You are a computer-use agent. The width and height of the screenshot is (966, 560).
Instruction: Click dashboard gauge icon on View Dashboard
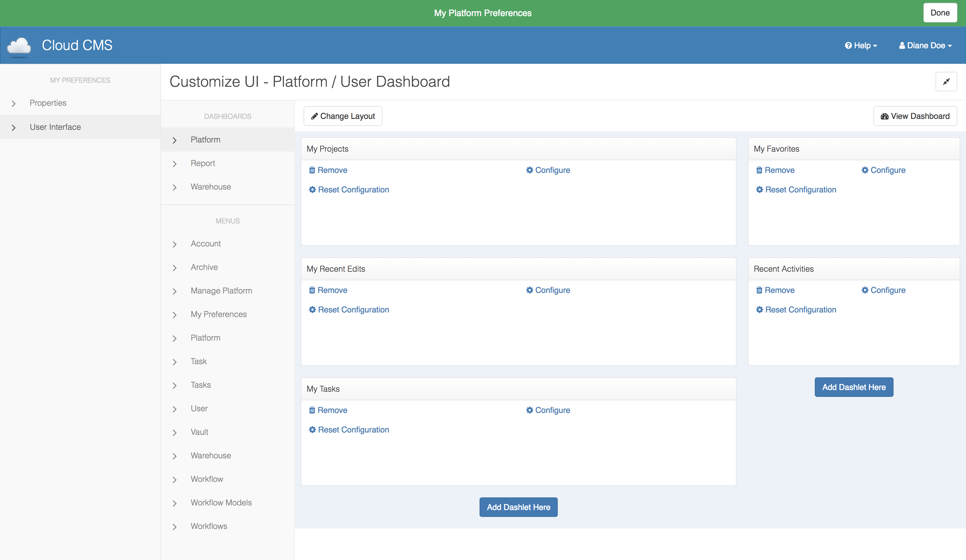tap(884, 116)
